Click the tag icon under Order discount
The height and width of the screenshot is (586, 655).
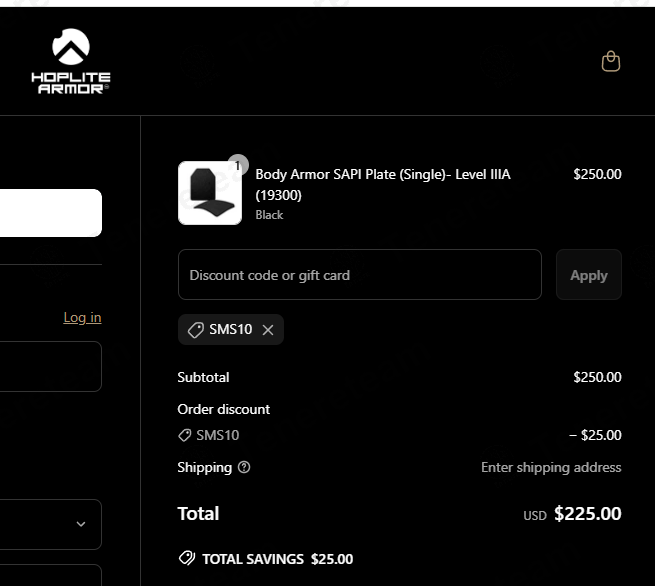pos(184,435)
